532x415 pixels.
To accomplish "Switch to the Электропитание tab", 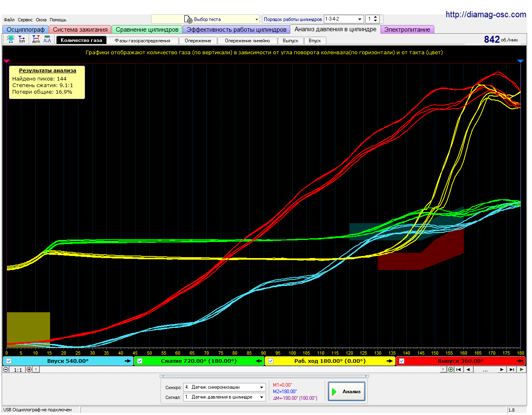I will click(x=407, y=30).
